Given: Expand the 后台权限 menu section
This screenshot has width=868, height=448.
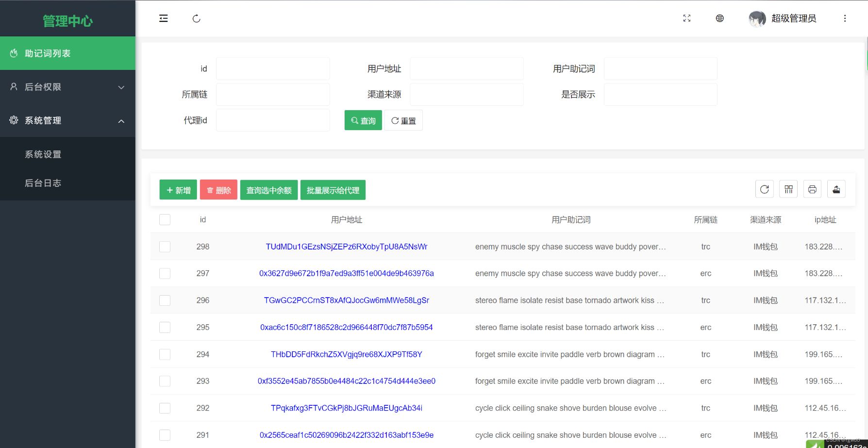Looking at the screenshot, I should tap(67, 87).
